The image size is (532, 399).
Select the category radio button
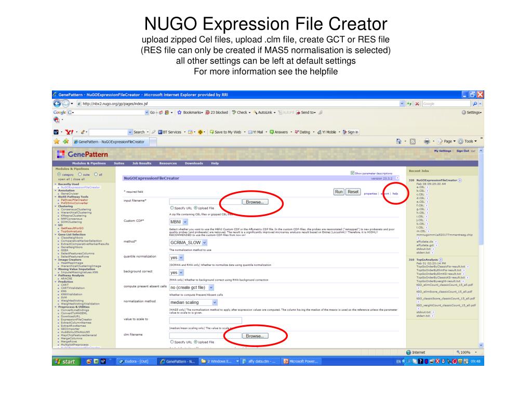point(59,175)
